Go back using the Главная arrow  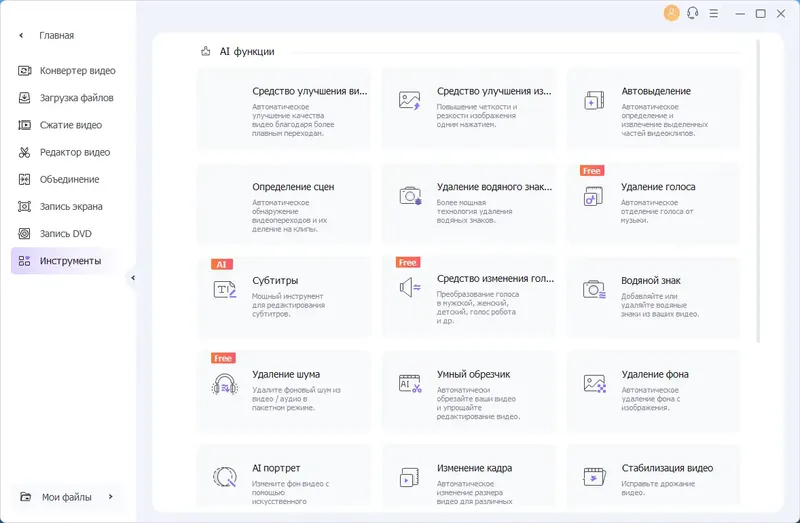tap(21, 35)
